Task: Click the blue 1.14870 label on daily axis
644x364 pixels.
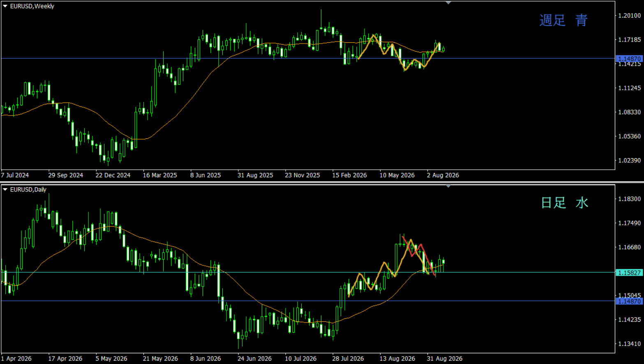Action: [x=629, y=301]
